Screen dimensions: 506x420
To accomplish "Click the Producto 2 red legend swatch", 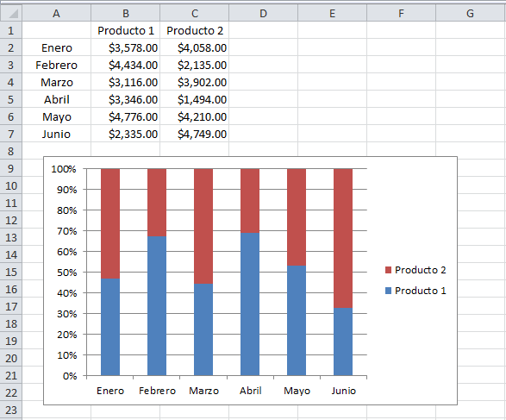I will point(388,270).
